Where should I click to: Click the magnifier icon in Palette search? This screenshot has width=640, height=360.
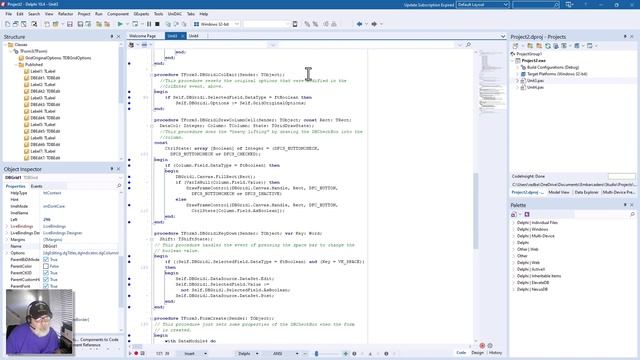(x=632, y=214)
